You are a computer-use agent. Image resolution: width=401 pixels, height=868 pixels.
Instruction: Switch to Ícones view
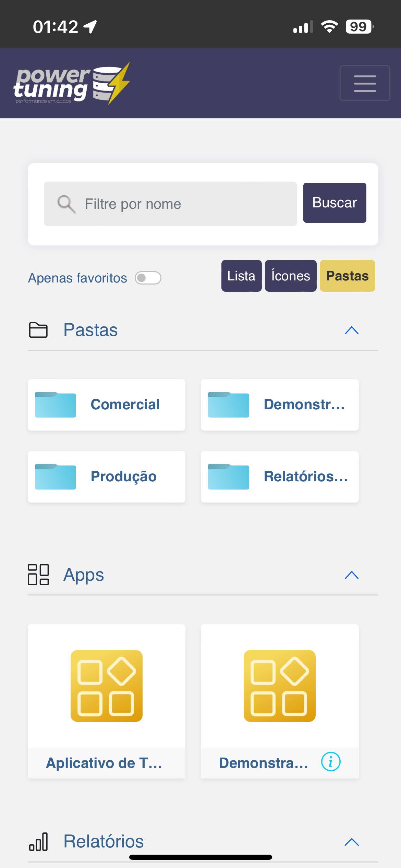click(290, 276)
